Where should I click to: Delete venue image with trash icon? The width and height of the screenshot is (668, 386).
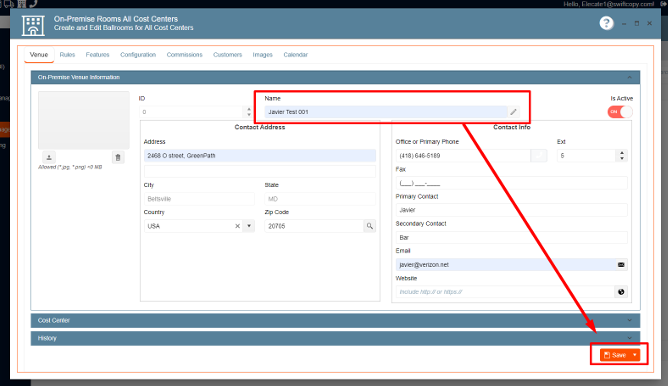click(x=118, y=157)
